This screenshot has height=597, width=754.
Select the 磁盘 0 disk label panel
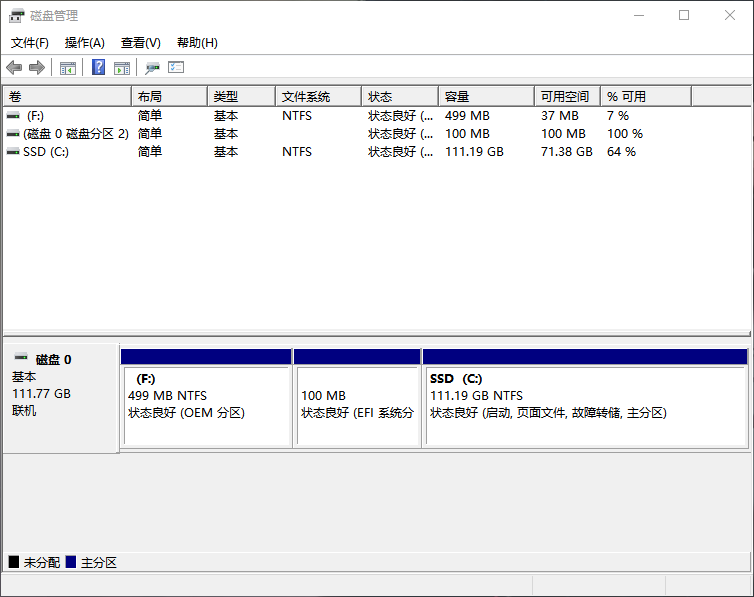tap(61, 398)
